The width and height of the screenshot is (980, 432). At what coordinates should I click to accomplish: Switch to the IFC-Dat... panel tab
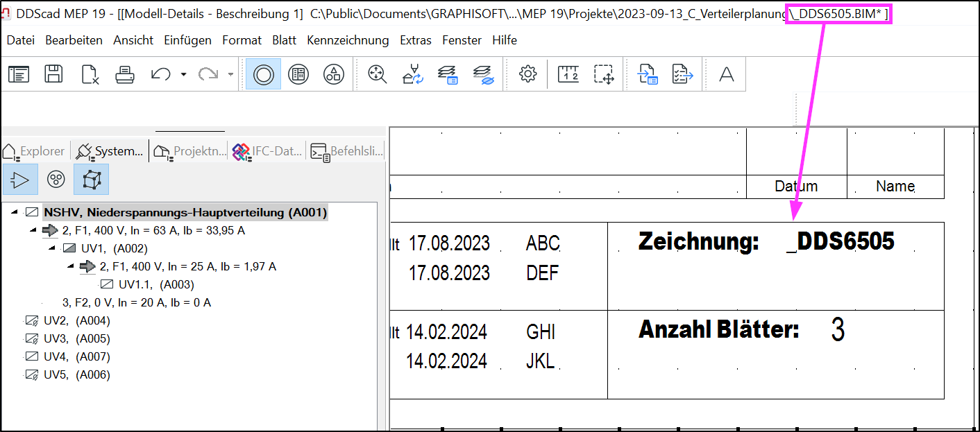[268, 151]
